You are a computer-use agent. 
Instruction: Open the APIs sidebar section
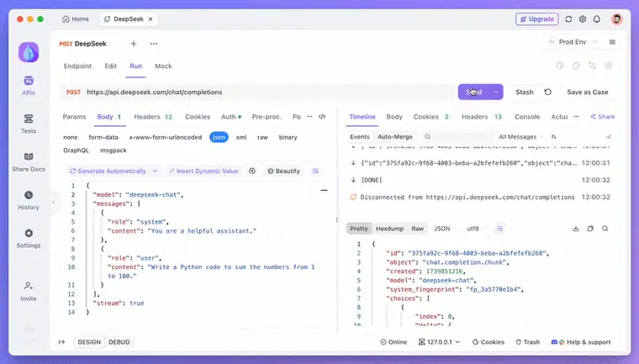(x=29, y=86)
